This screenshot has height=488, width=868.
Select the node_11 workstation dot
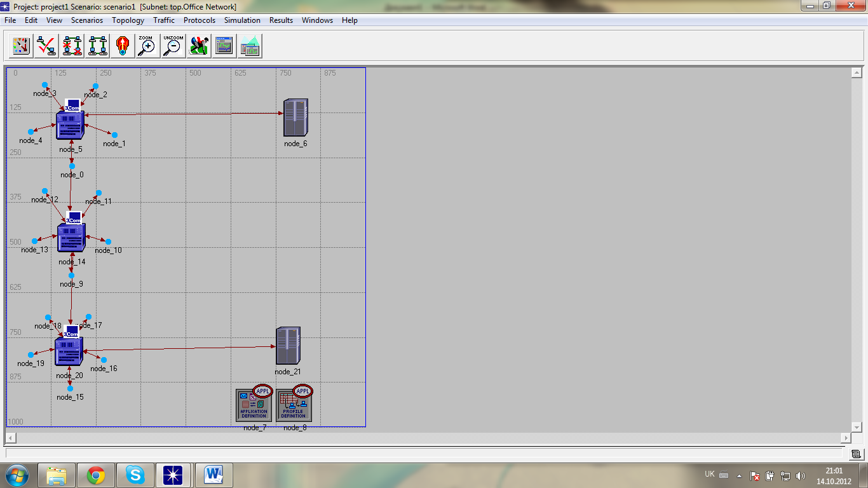pyautogui.click(x=98, y=193)
